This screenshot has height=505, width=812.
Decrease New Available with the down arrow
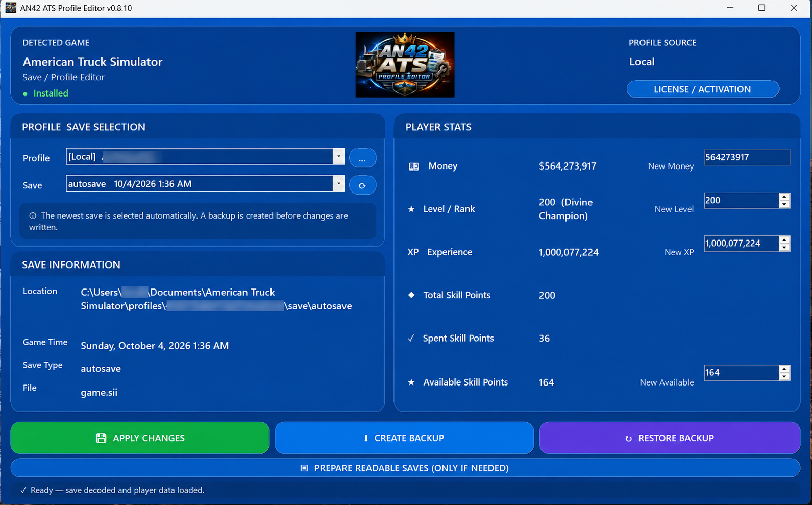pyautogui.click(x=784, y=376)
